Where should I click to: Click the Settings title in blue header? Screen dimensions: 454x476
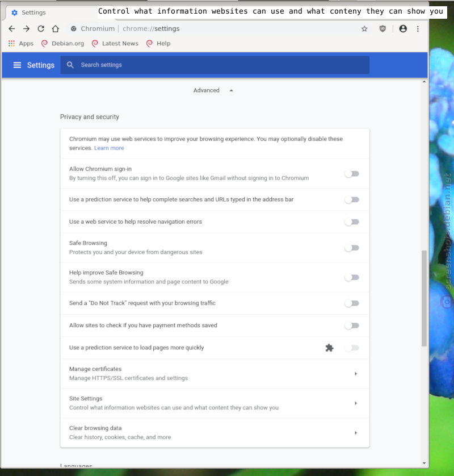pyautogui.click(x=41, y=65)
